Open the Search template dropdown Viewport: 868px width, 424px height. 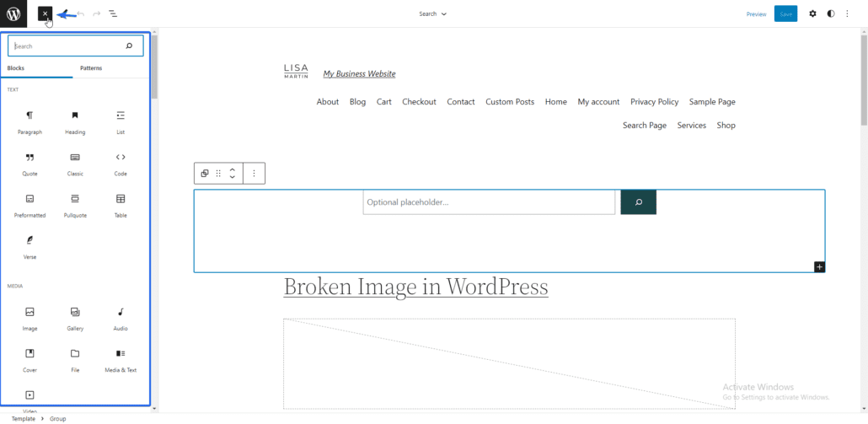tap(433, 13)
